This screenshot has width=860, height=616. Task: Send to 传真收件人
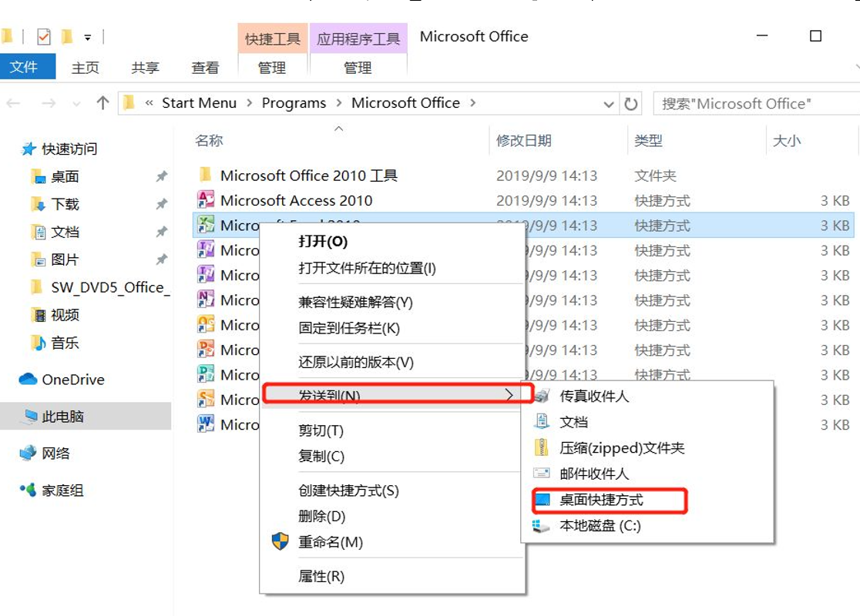[593, 397]
